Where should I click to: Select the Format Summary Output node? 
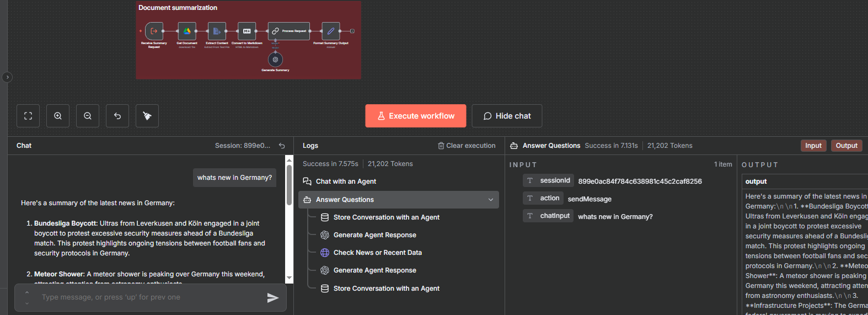330,31
